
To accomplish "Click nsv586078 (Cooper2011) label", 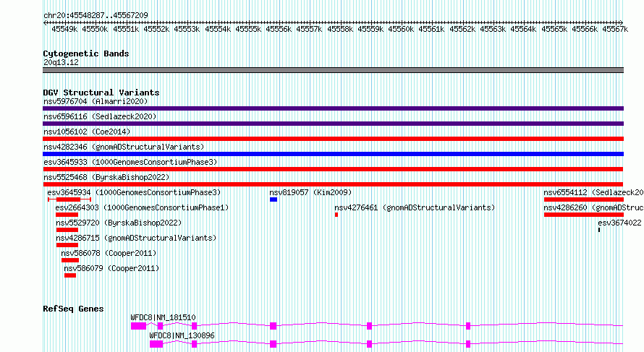I will 109,253.
